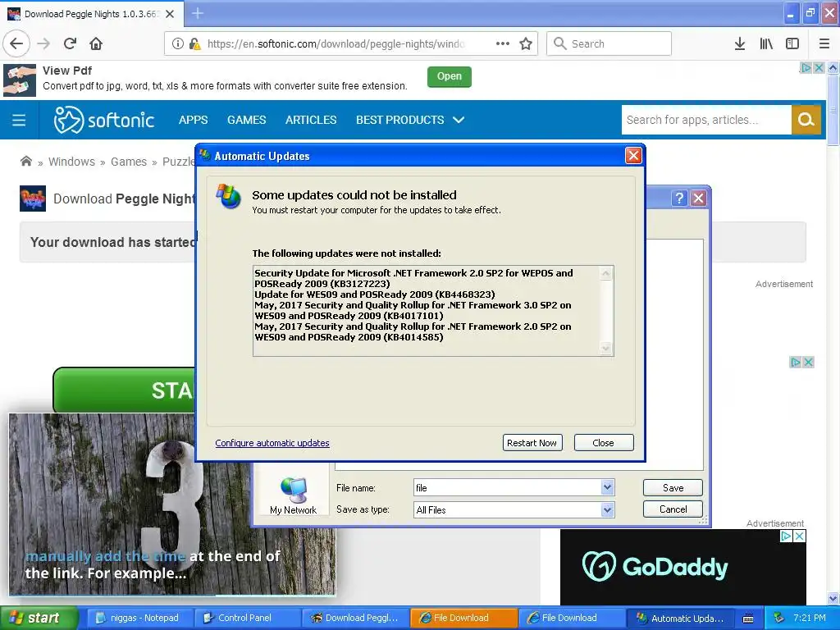This screenshot has width=840, height=630.
Task: Open the Firefox hamburger menu
Action: [x=824, y=44]
